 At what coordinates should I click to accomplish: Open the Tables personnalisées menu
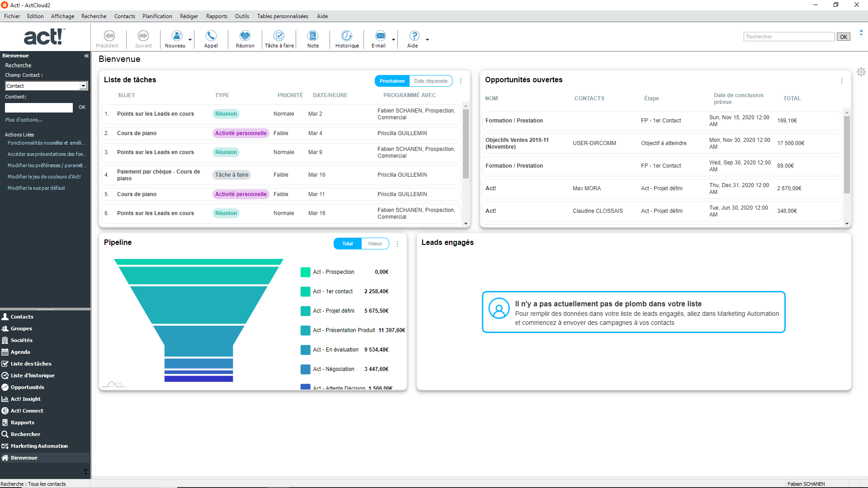(283, 16)
